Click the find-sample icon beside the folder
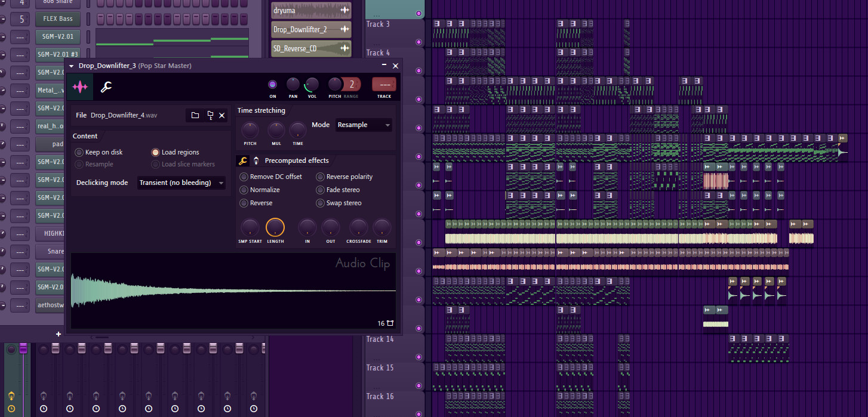Viewport: 868px width, 417px height. click(x=210, y=115)
